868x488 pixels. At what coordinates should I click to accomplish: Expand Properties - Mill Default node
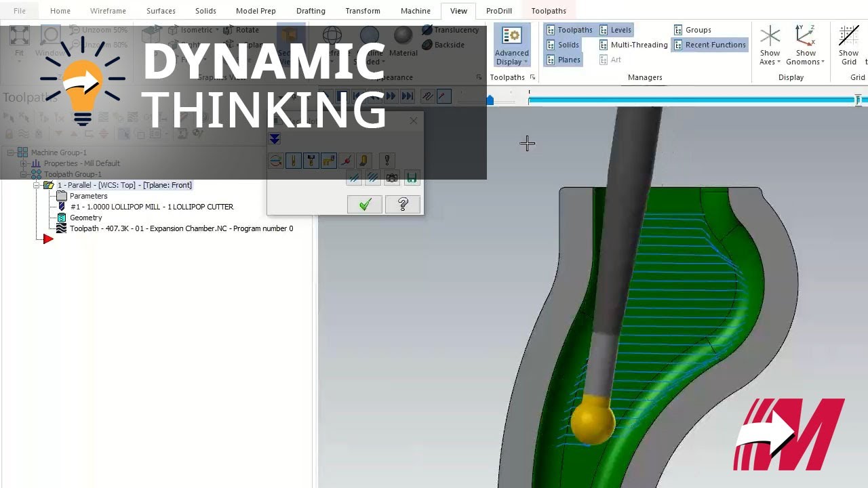(x=24, y=163)
